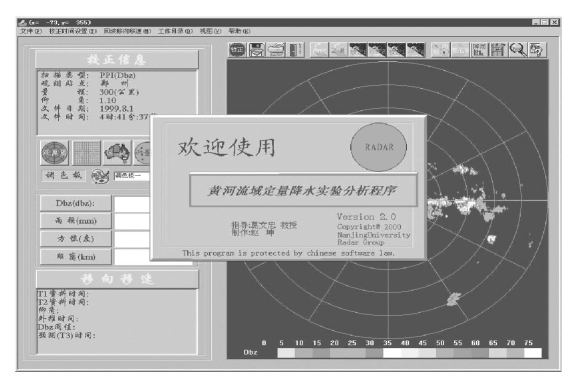
Task: Click the 雨强(mm) button
Action: point(75,221)
